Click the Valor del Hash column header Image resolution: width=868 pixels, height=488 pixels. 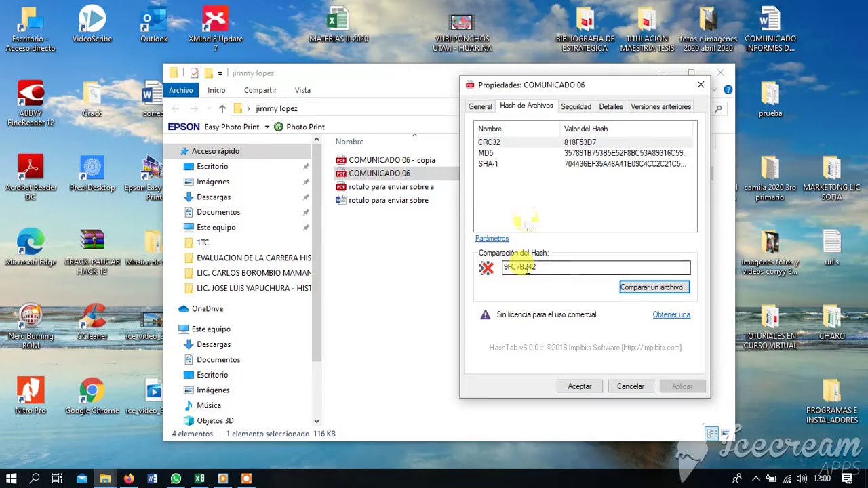[628, 129]
